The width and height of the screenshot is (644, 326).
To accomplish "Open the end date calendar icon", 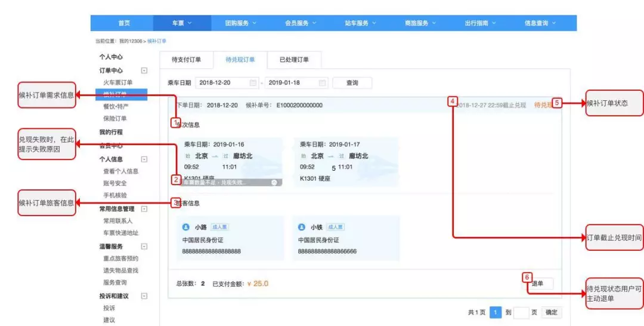I will [323, 83].
